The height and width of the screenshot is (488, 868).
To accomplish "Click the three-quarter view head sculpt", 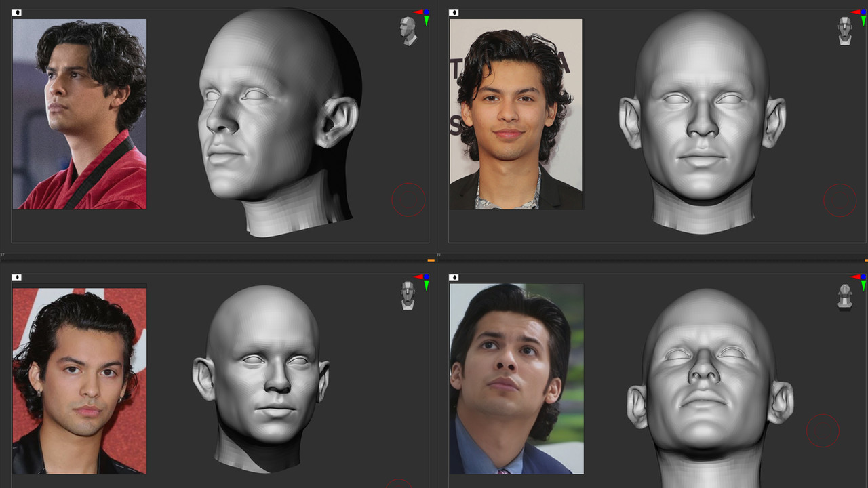I will pos(279,122).
